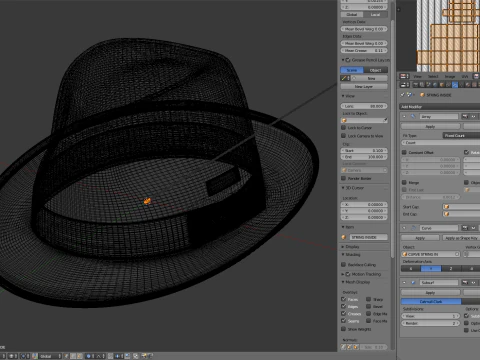
Task: Click the eyedropper in Lock to Object field
Action: pos(385,120)
